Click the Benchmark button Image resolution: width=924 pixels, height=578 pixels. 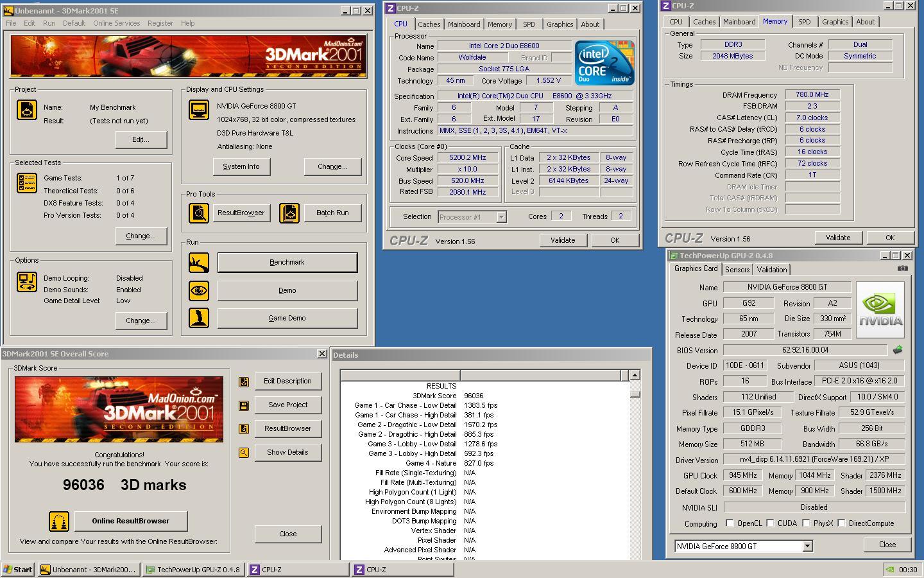click(x=287, y=263)
